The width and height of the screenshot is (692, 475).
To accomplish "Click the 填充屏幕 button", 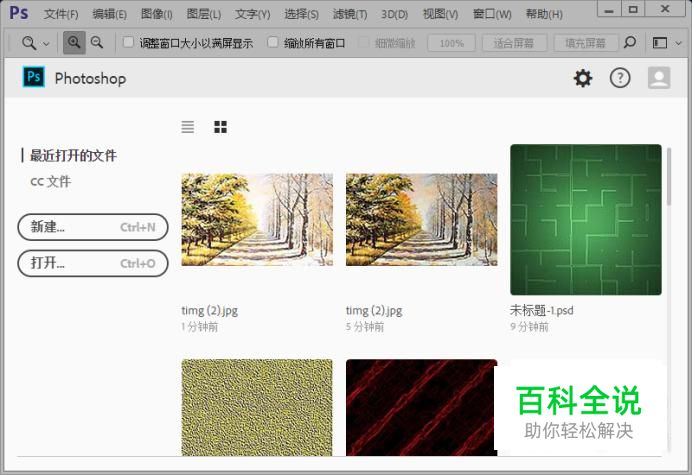I will point(586,43).
